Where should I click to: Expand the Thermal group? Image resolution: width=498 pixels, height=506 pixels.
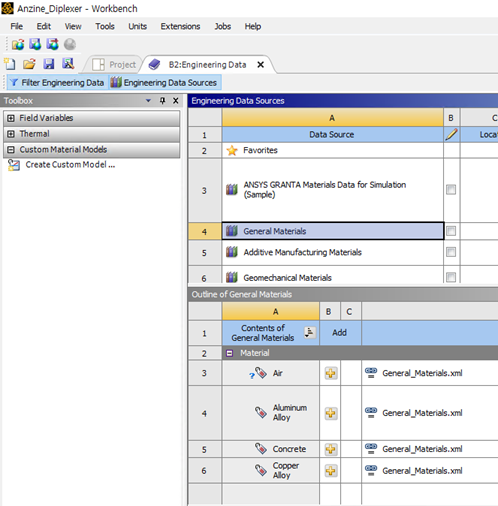tap(11, 134)
